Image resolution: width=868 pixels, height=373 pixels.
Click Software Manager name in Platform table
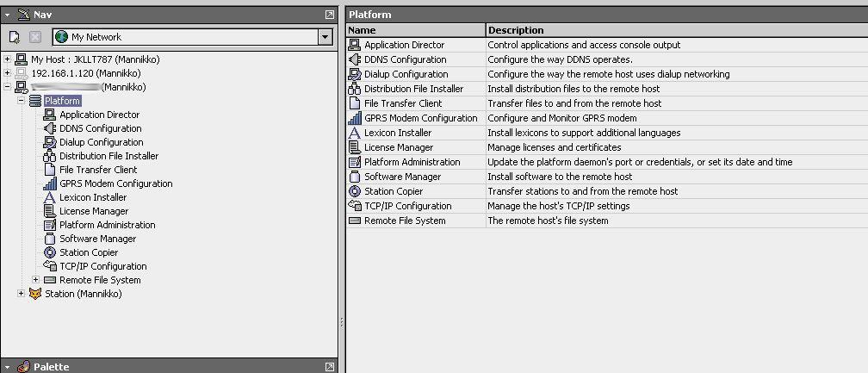[402, 177]
